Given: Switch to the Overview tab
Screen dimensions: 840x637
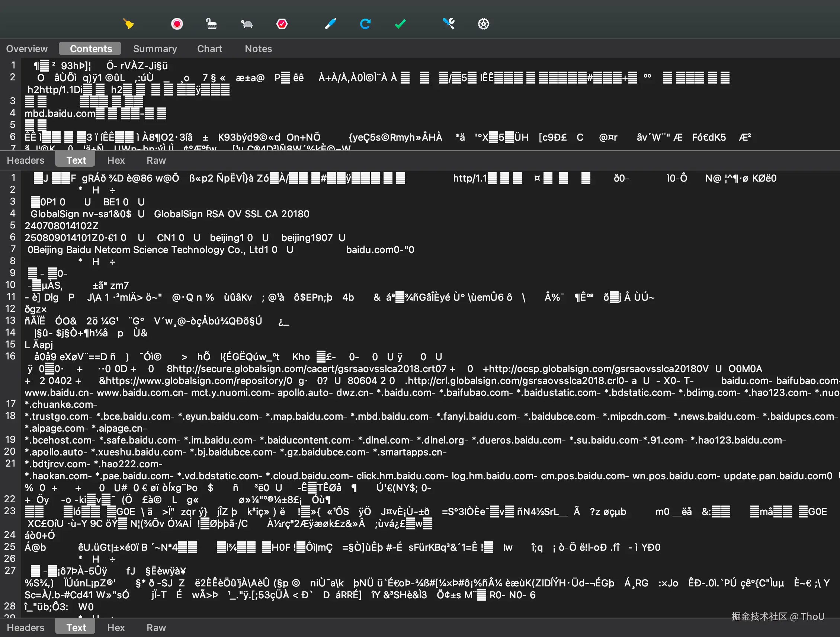Looking at the screenshot, I should (26, 49).
